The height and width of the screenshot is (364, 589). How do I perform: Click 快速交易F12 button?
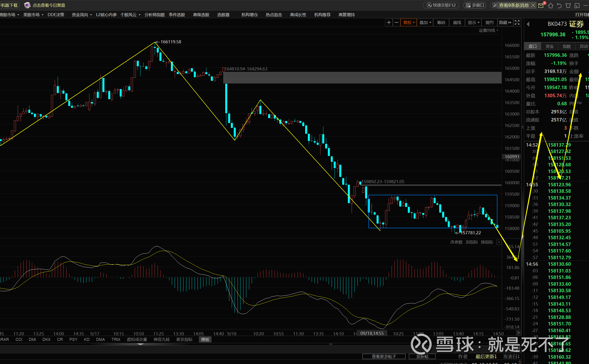pos(441,5)
